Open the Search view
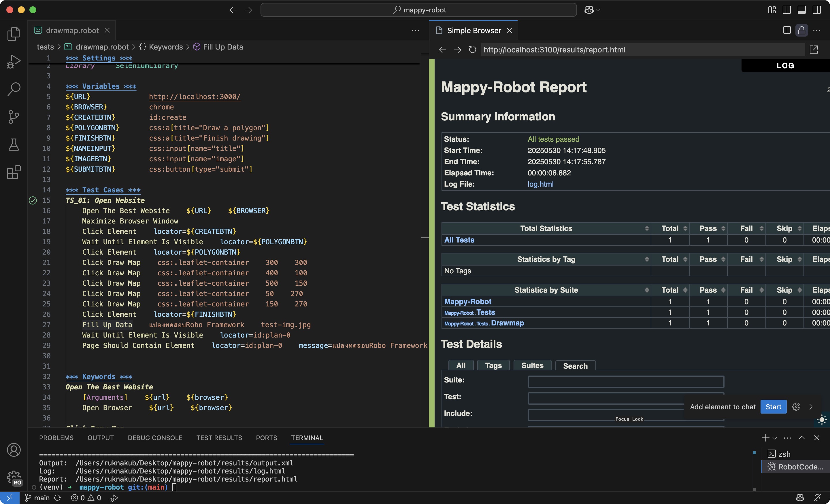 (14, 89)
